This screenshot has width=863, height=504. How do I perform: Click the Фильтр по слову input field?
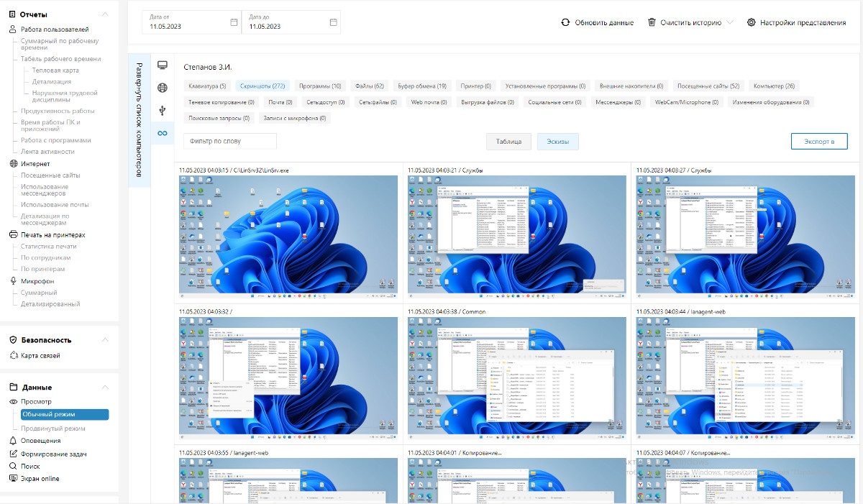230,142
